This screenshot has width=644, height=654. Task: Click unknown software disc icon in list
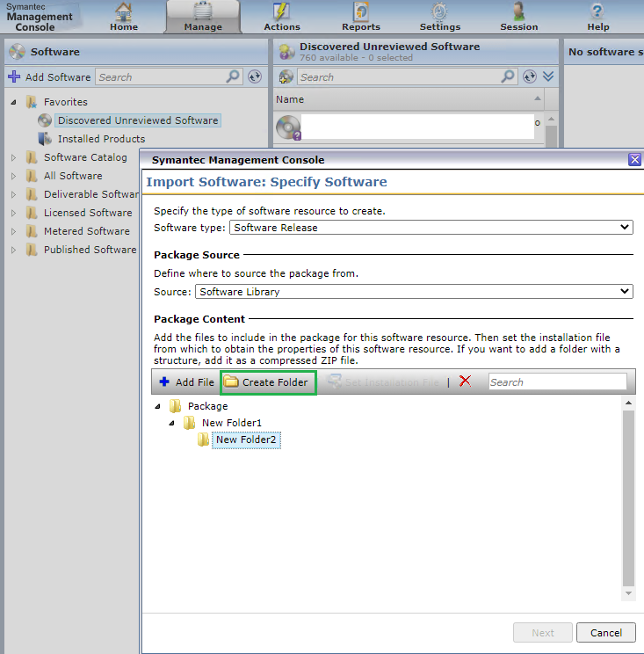pyautogui.click(x=288, y=127)
